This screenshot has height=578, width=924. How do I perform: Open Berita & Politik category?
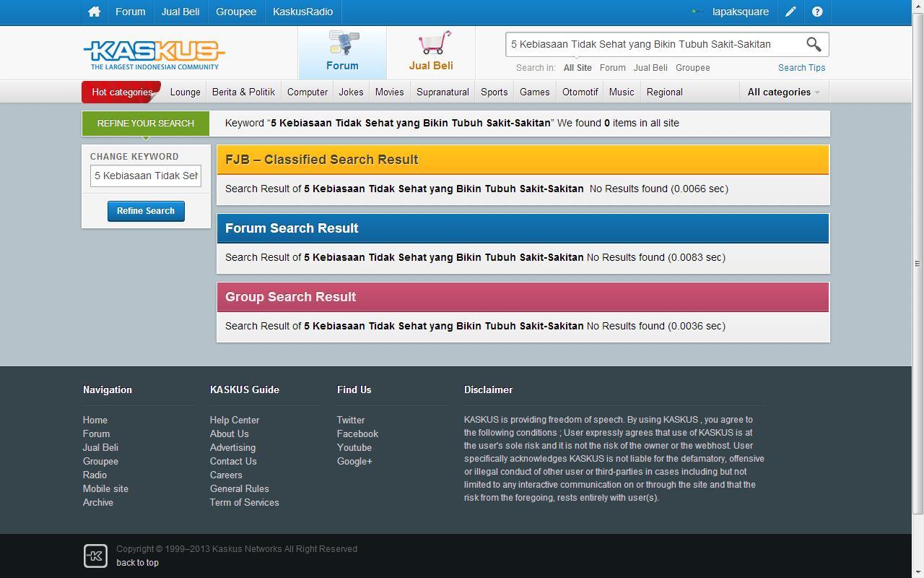pyautogui.click(x=244, y=92)
